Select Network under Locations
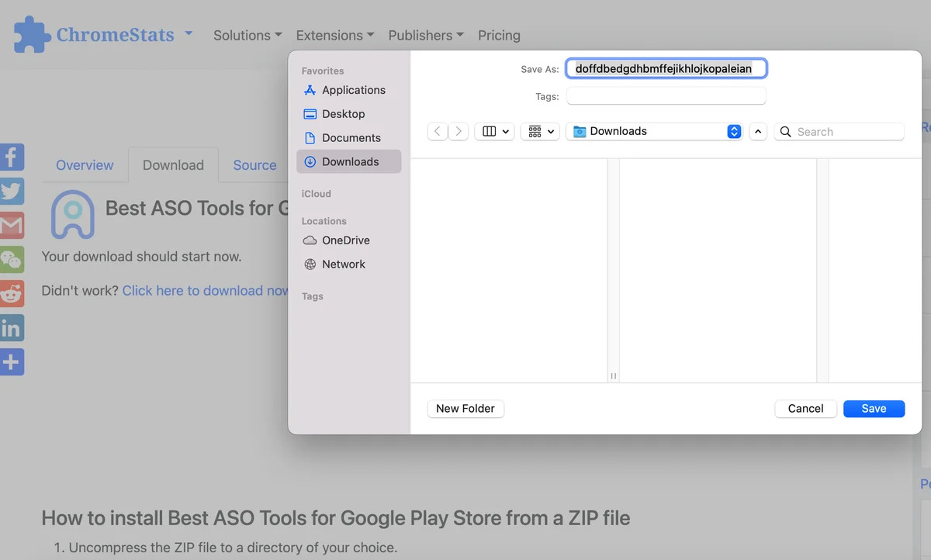 tap(348, 264)
